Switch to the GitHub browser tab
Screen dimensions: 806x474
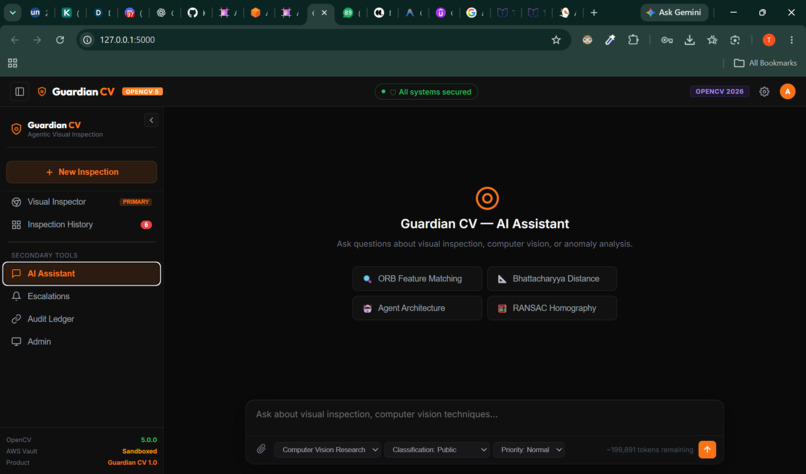pos(193,13)
